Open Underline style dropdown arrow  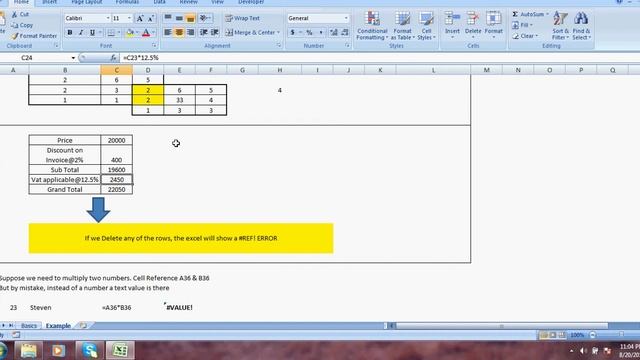[100, 32]
